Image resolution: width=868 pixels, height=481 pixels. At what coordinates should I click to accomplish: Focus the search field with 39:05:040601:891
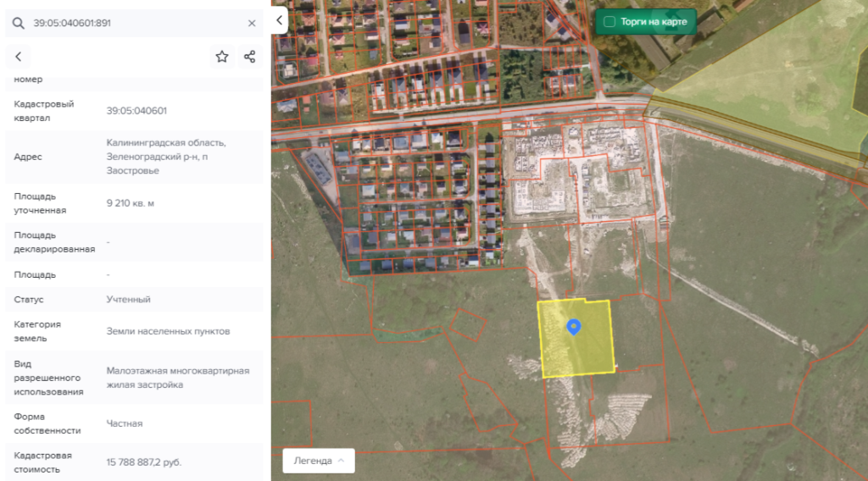[136, 23]
